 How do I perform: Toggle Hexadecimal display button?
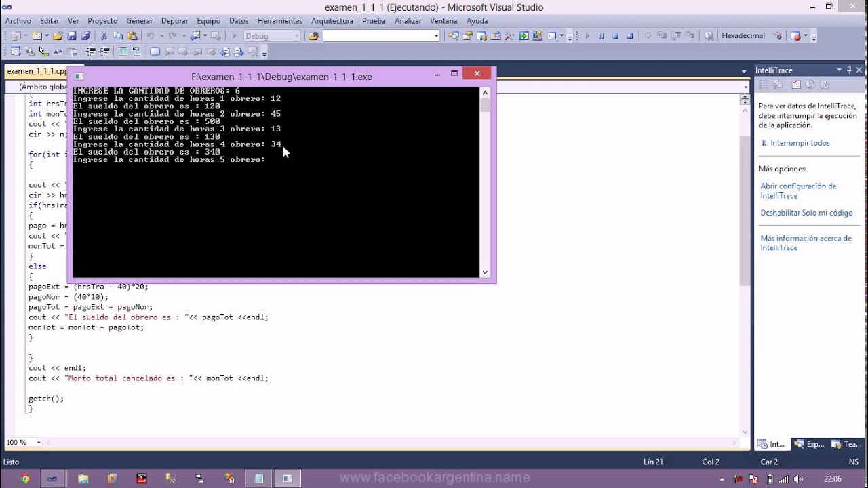[743, 36]
